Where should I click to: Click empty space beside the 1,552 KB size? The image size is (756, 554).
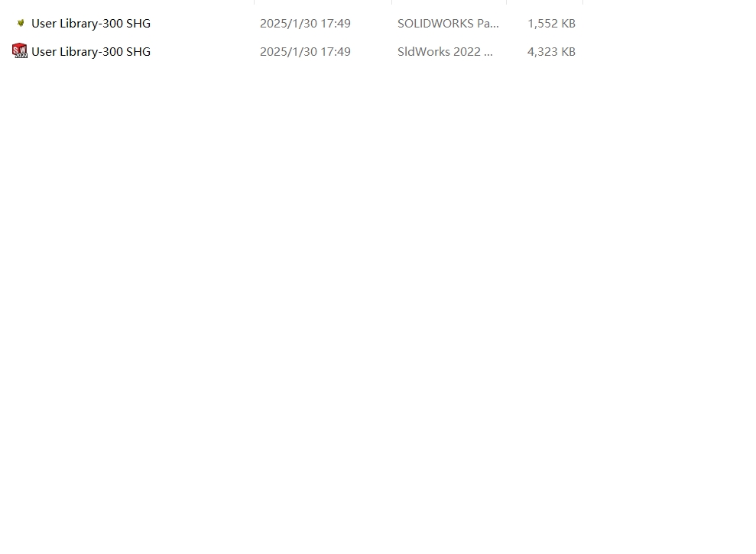click(x=665, y=23)
